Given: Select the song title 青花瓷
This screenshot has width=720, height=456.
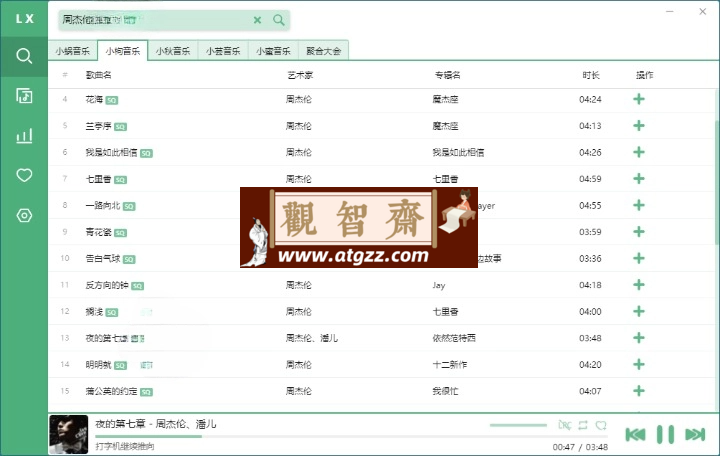Looking at the screenshot, I should coord(98,232).
